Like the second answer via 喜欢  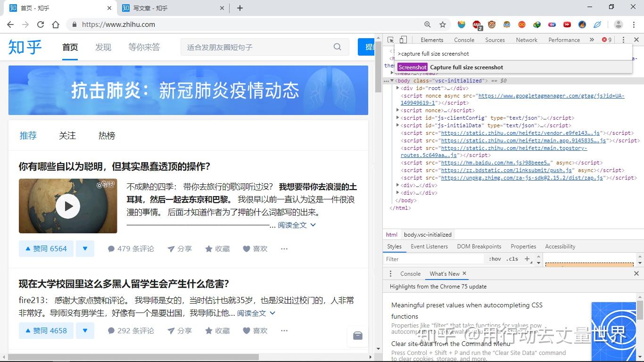[255, 330]
